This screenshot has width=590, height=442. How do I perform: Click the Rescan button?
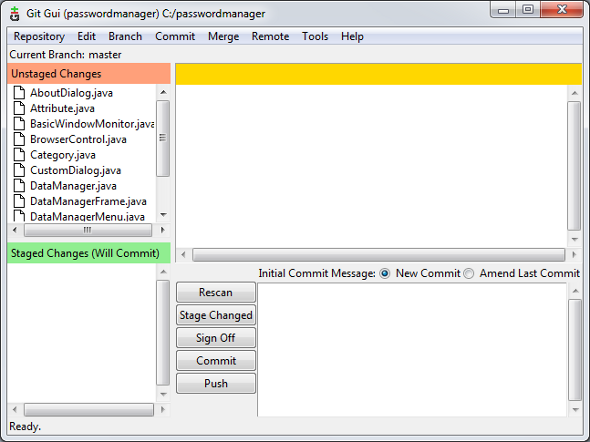tap(216, 292)
